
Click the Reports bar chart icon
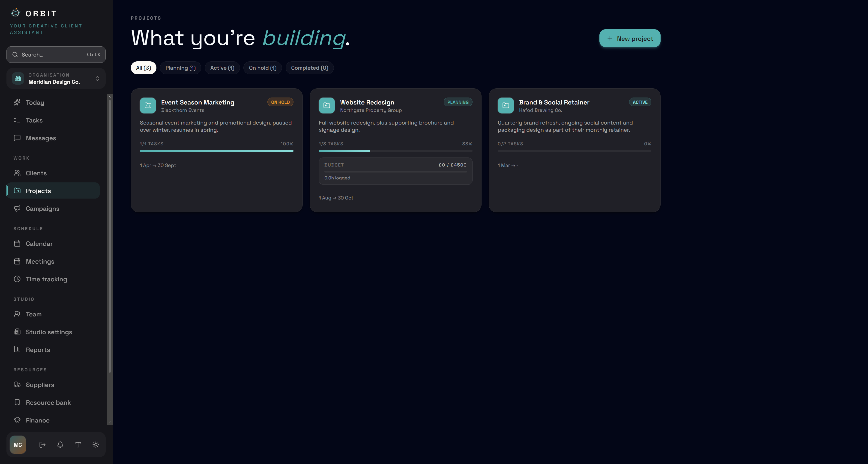point(17,350)
